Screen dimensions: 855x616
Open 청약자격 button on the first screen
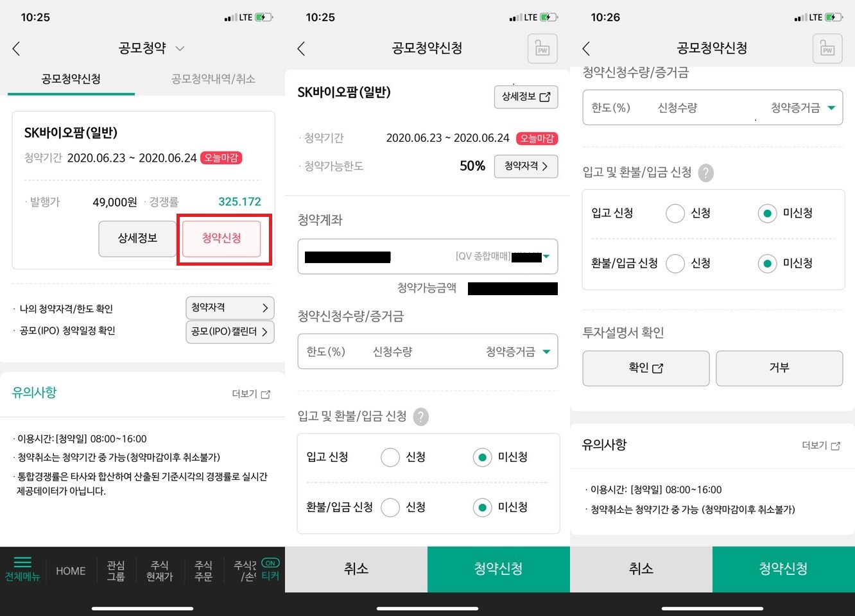[x=230, y=308]
